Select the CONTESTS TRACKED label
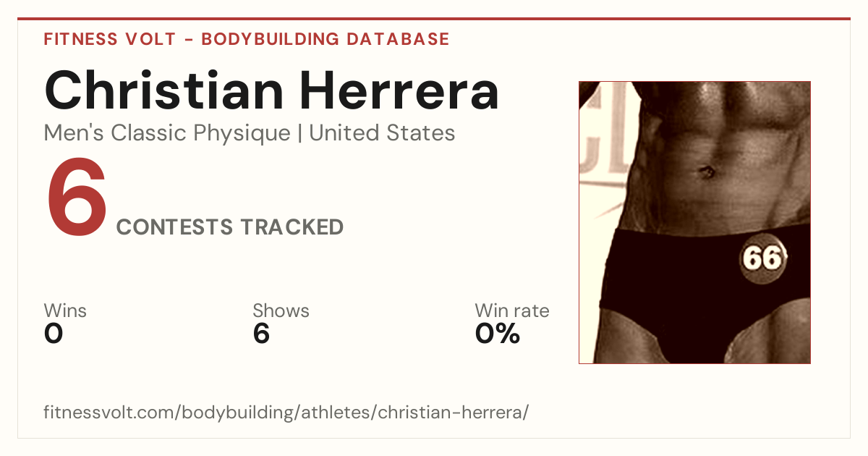The image size is (868, 456). (230, 227)
